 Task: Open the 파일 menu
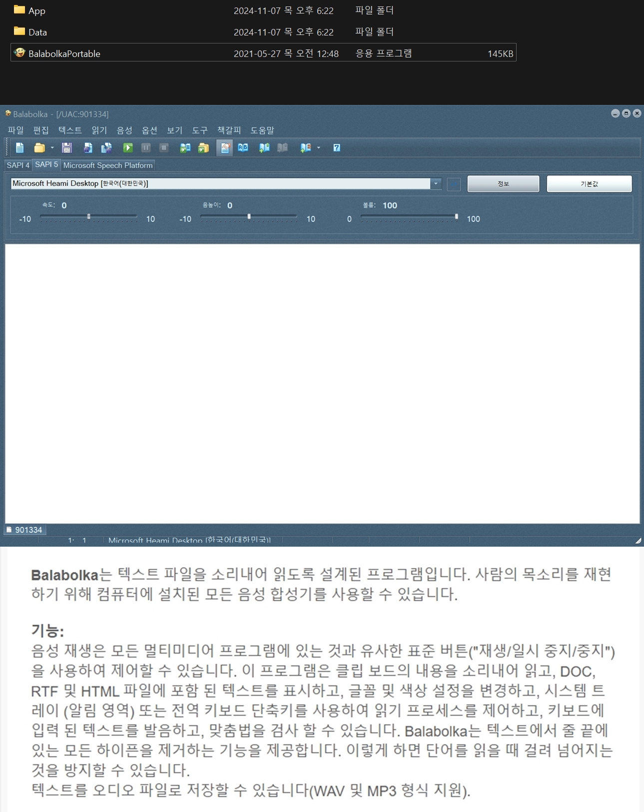coord(15,130)
